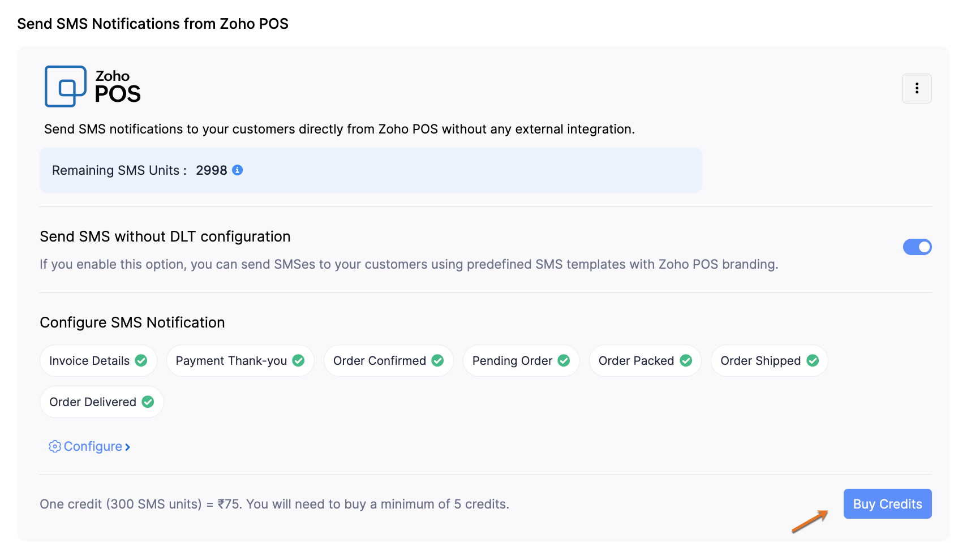Click green checkmark on Order Packed
The width and height of the screenshot is (971, 560).
(x=686, y=361)
